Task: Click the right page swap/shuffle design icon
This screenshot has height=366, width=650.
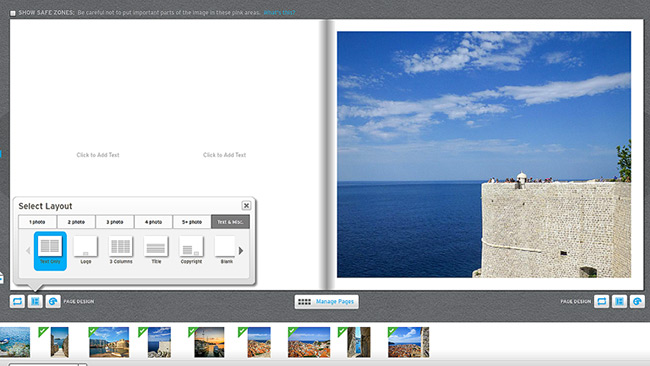Action: [x=601, y=301]
